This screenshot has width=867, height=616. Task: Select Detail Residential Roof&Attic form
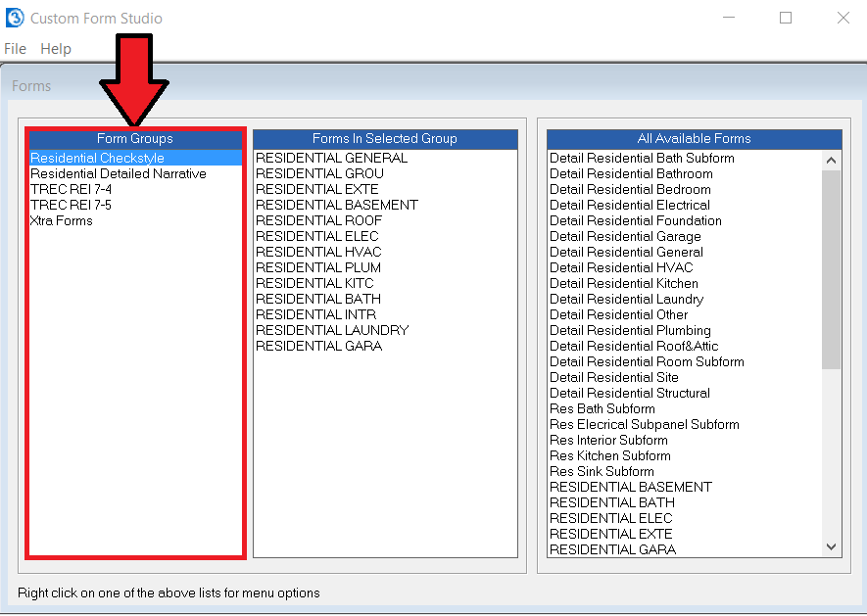point(685,346)
